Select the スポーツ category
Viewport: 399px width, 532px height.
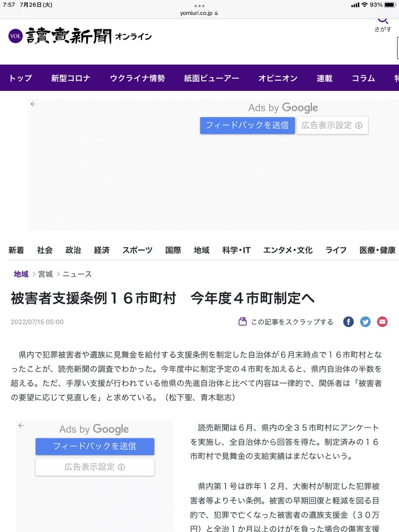point(137,250)
